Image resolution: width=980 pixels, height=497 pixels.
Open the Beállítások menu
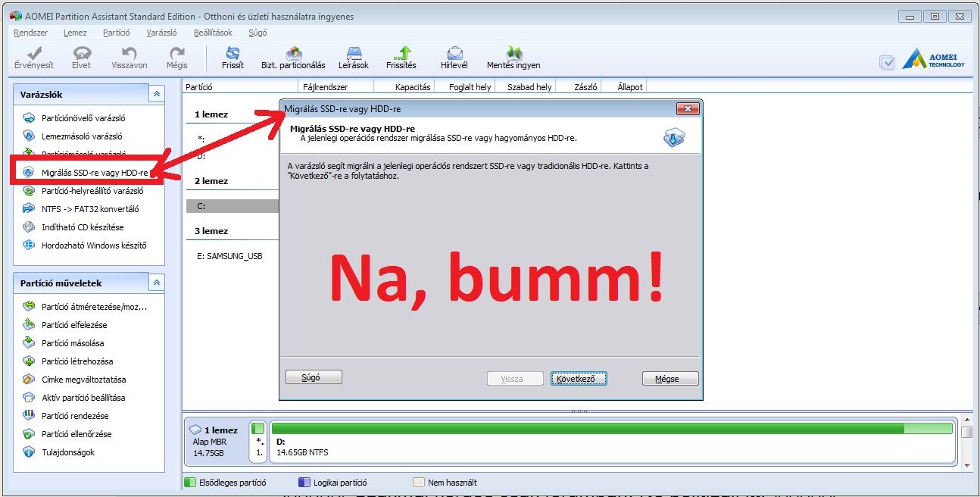214,33
